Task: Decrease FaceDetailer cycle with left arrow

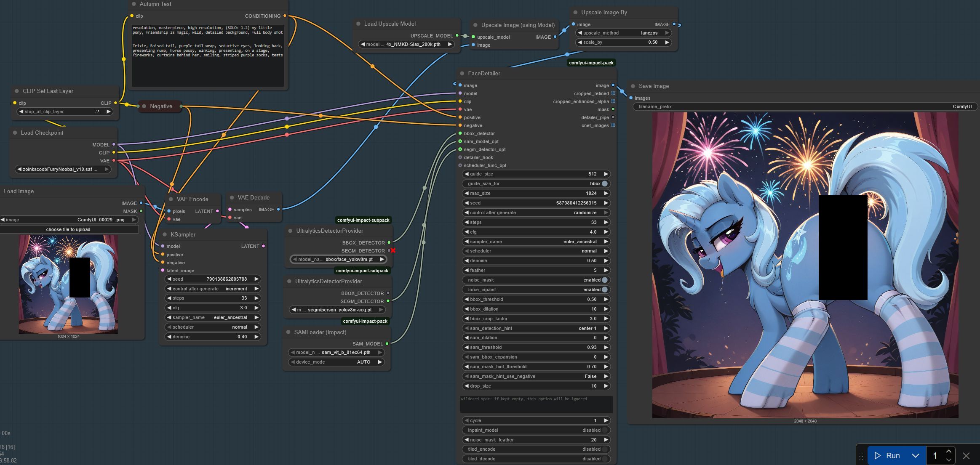Action: (466, 421)
